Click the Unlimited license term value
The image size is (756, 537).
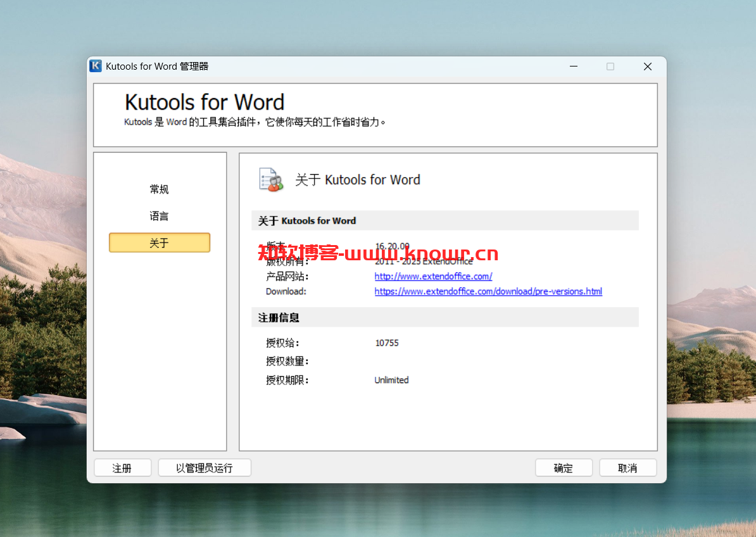click(x=391, y=380)
